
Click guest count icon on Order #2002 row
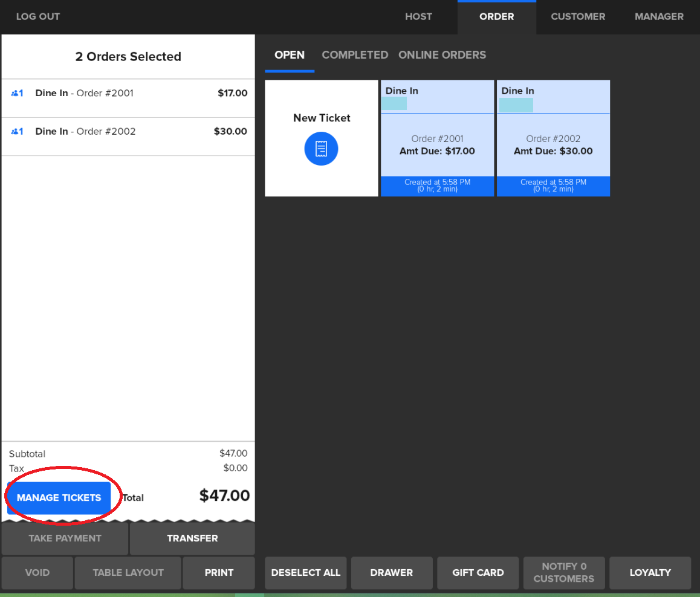point(17,132)
